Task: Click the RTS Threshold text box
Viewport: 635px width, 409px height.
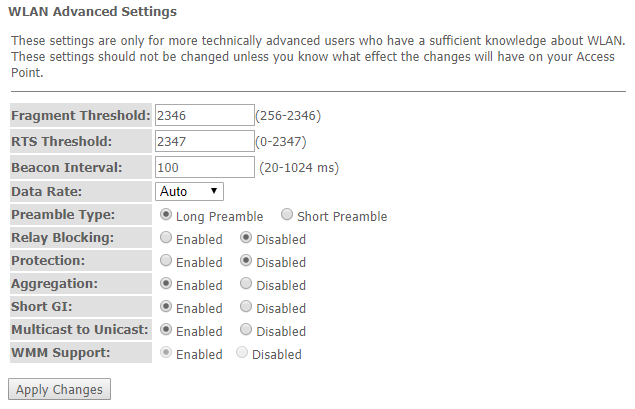Action: 204,141
